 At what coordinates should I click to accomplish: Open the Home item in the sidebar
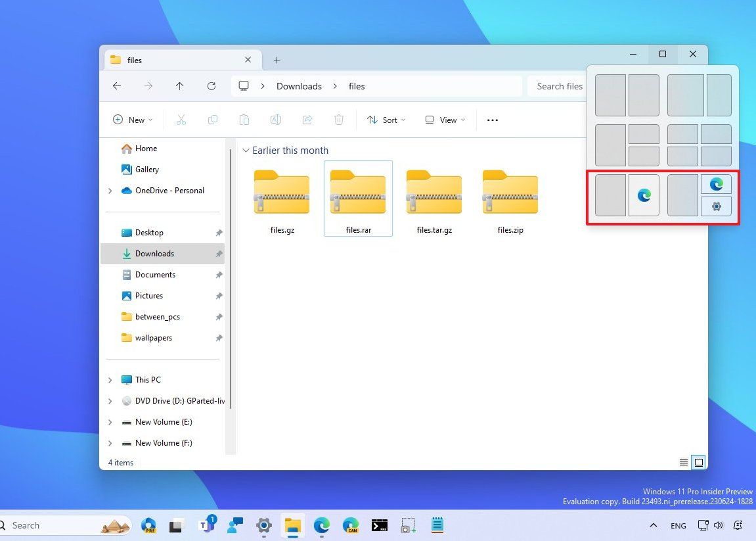[x=145, y=149]
